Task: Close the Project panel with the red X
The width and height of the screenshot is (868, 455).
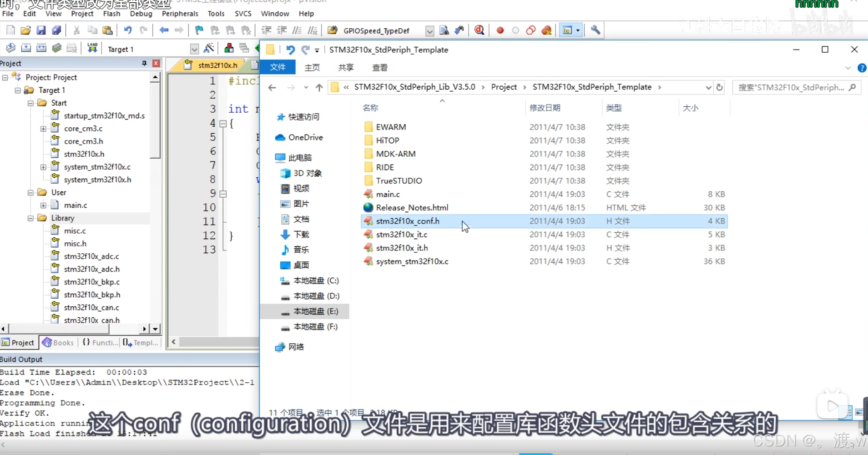Action: pyautogui.click(x=156, y=63)
